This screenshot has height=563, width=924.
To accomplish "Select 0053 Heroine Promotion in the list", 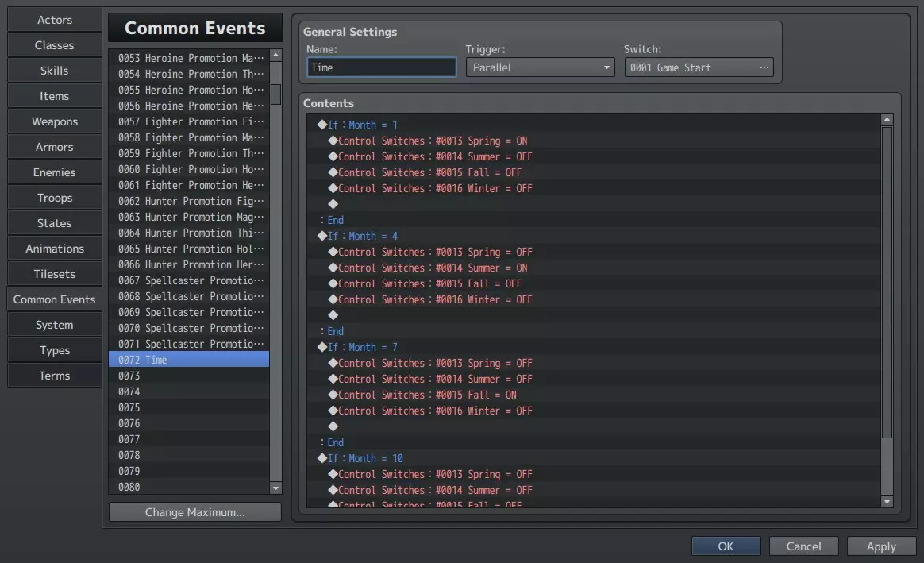I will [x=189, y=58].
